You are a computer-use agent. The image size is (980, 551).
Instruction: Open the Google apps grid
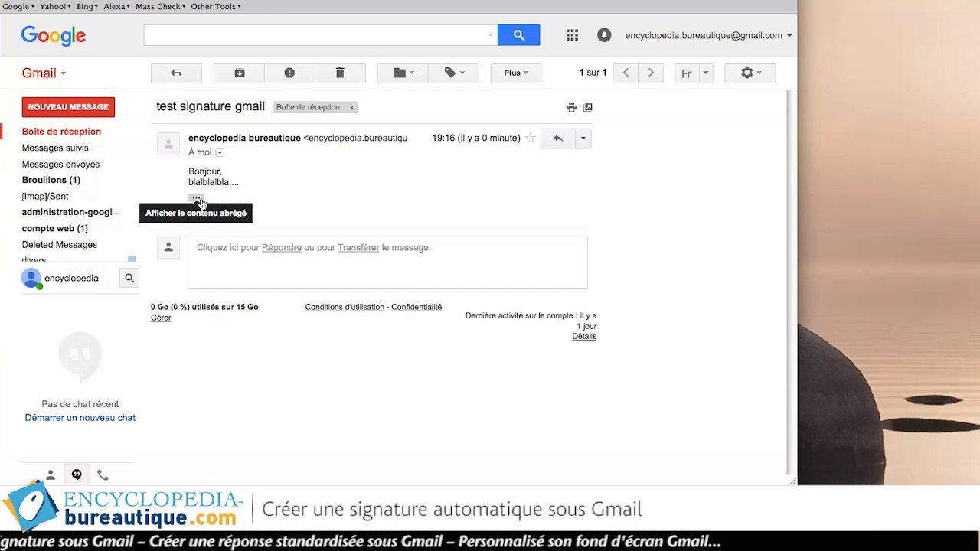pos(572,35)
